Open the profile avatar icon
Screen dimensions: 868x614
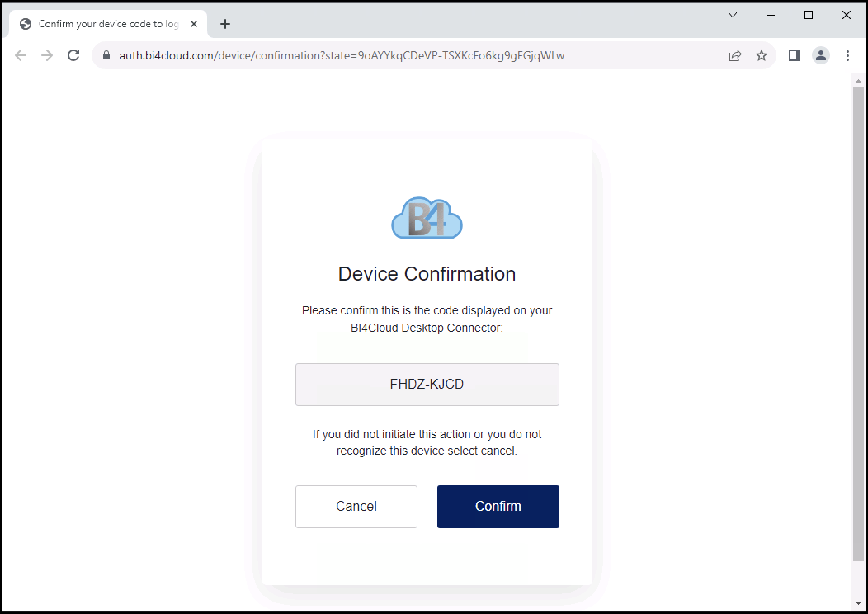(821, 55)
